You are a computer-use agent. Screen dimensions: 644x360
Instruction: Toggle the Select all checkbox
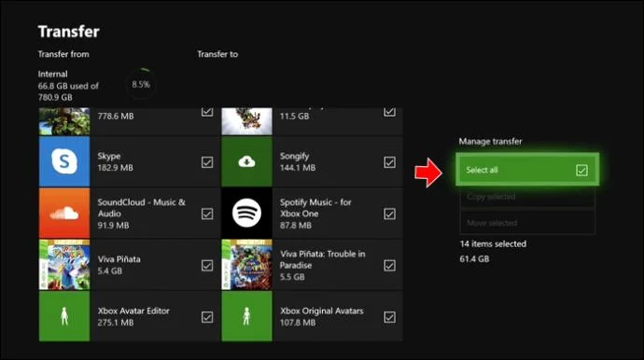point(581,170)
